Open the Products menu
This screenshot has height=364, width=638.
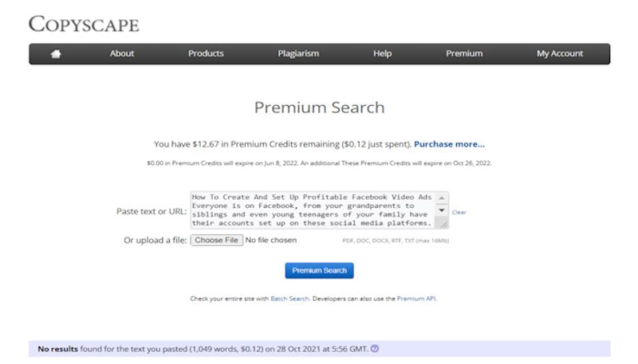[206, 53]
